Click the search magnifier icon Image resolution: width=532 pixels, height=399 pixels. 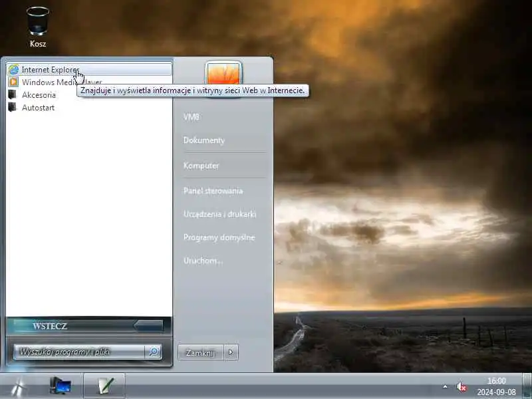click(x=154, y=352)
